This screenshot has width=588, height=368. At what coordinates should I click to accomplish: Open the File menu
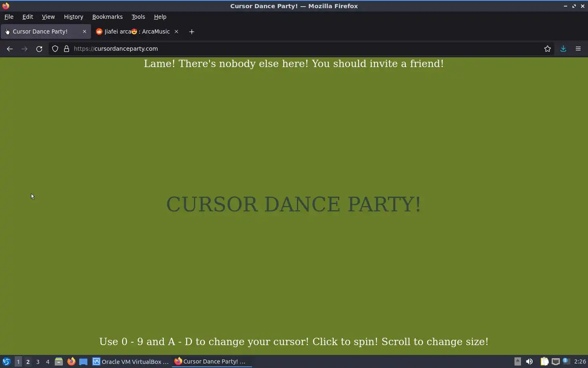[9, 17]
